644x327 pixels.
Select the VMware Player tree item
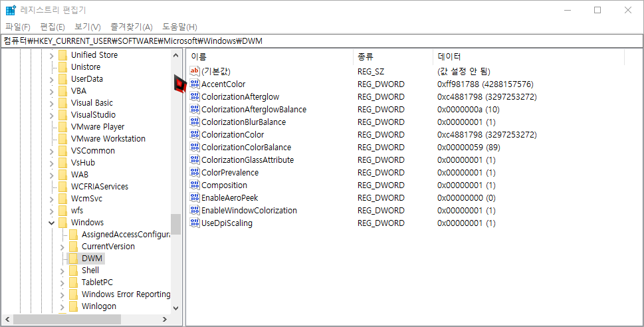coord(97,127)
